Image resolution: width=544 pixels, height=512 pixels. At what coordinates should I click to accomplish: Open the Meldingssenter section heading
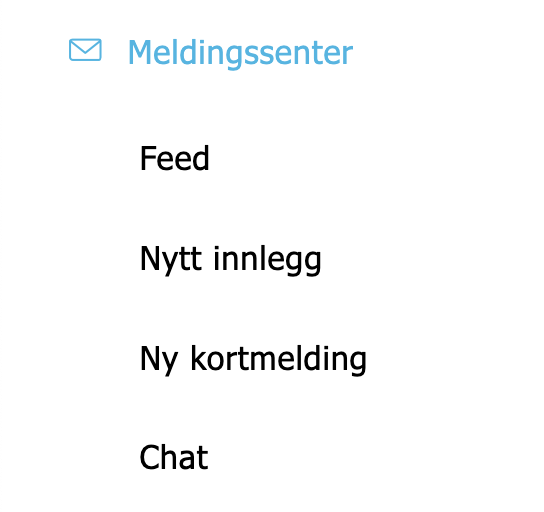[240, 53]
